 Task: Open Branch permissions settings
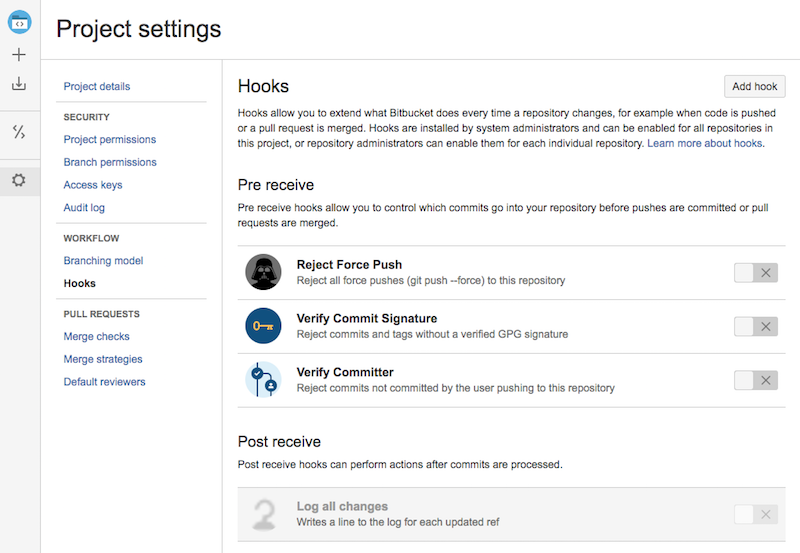110,162
